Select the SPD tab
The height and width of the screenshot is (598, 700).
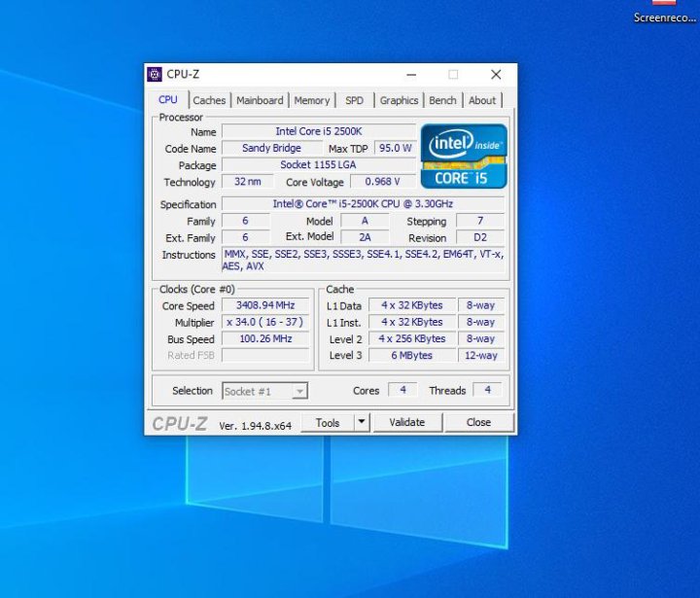pos(355,100)
